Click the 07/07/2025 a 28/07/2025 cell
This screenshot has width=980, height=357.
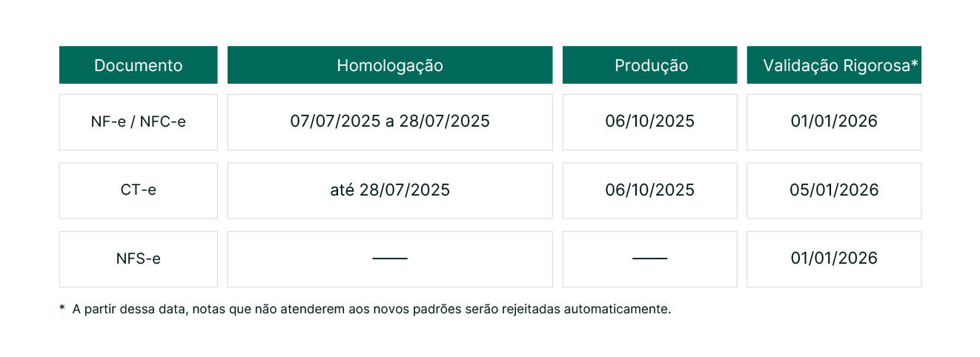tap(390, 122)
